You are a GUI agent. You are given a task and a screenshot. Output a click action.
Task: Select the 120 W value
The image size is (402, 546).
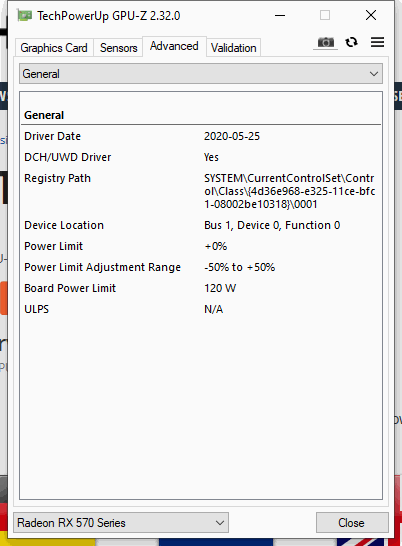pyautogui.click(x=220, y=288)
